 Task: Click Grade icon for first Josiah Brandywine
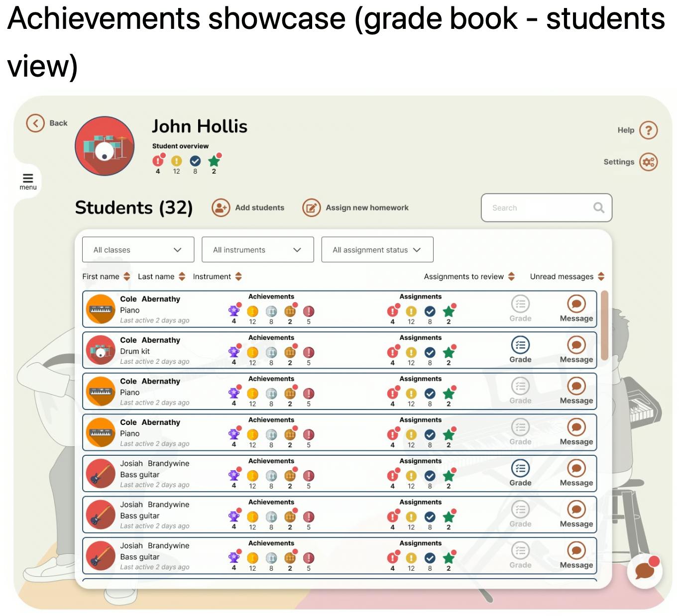click(x=520, y=468)
